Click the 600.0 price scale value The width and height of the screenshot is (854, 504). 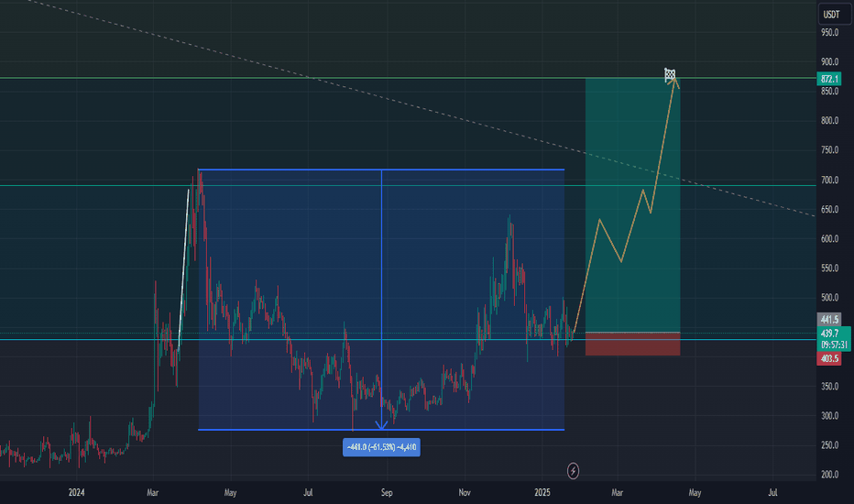tap(830, 238)
